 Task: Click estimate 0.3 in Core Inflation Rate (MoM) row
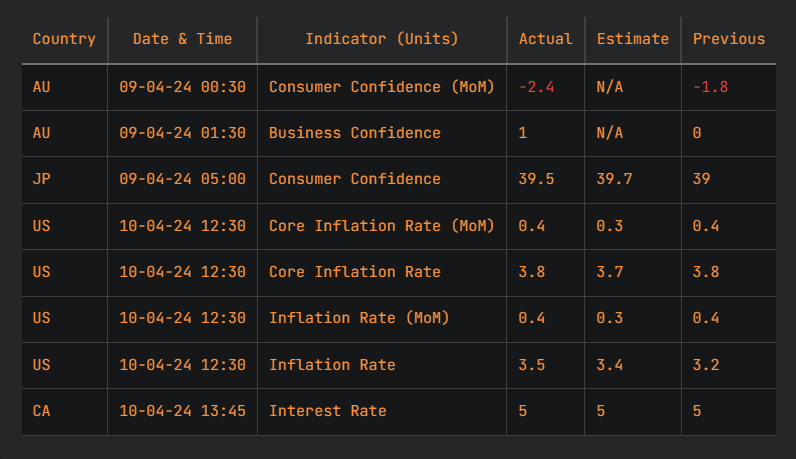point(610,226)
